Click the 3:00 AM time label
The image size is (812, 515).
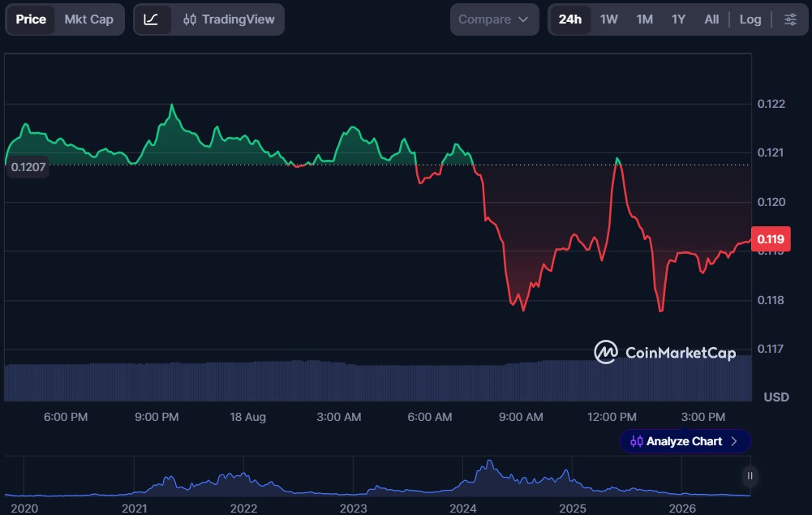pyautogui.click(x=339, y=417)
